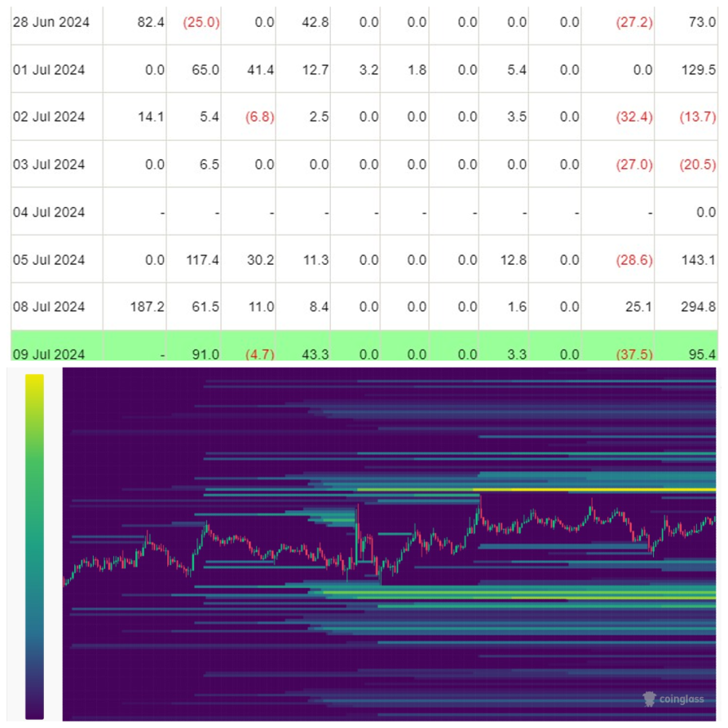Click the red (27.2) value
This screenshot has width=728, height=728.
click(634, 22)
